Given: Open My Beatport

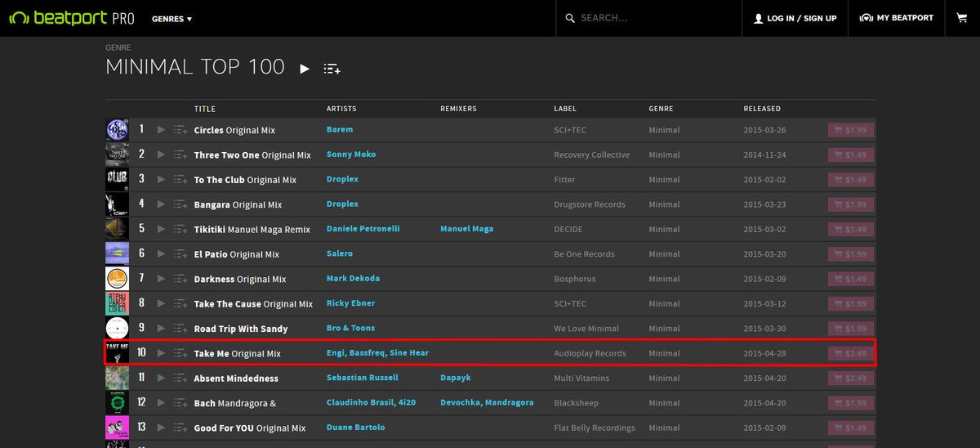Looking at the screenshot, I should (896, 18).
